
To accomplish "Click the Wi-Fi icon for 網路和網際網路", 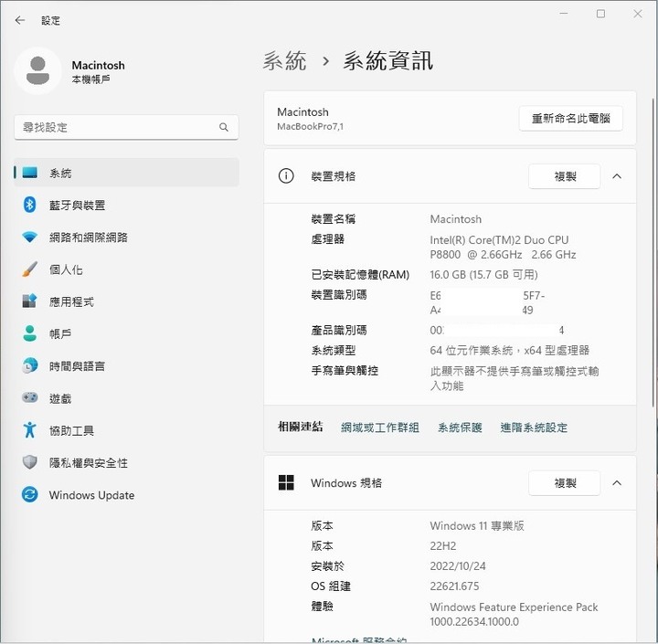I will (x=30, y=237).
